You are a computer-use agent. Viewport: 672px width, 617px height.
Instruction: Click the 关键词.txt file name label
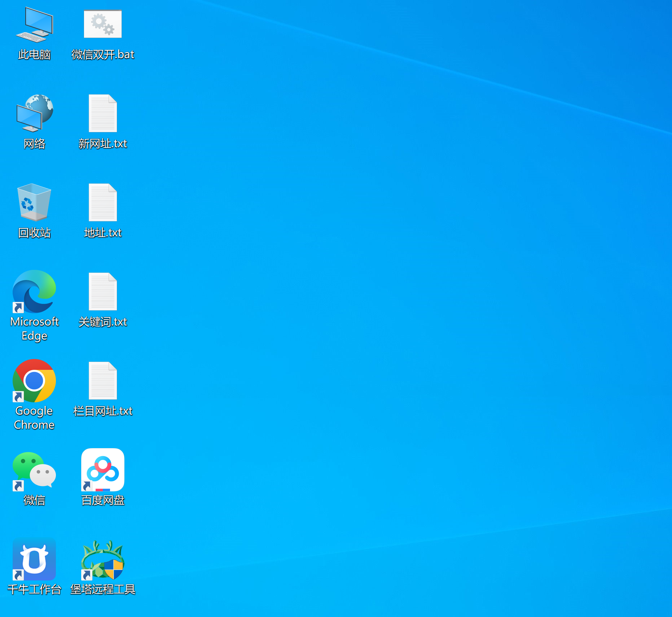(103, 322)
